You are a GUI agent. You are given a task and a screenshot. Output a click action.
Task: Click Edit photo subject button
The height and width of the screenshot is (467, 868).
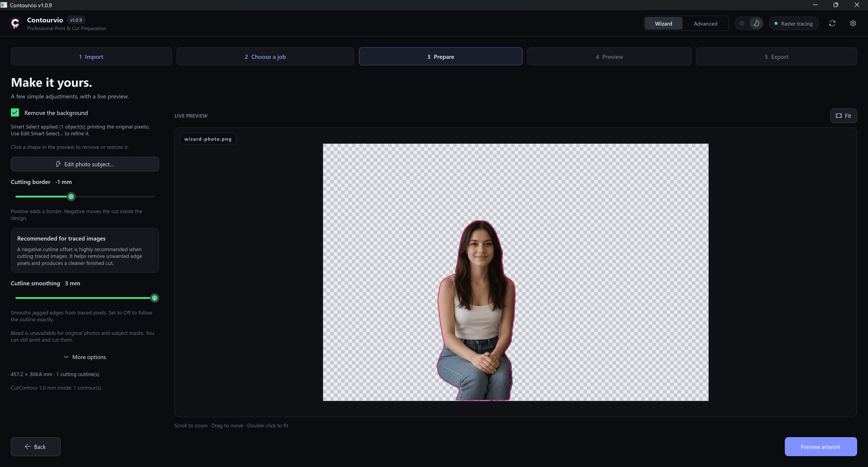click(85, 164)
